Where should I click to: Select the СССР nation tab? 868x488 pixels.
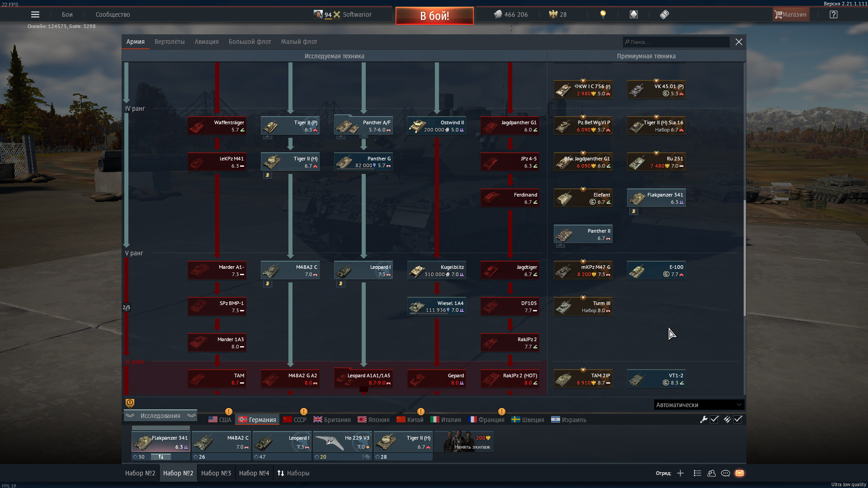click(295, 419)
